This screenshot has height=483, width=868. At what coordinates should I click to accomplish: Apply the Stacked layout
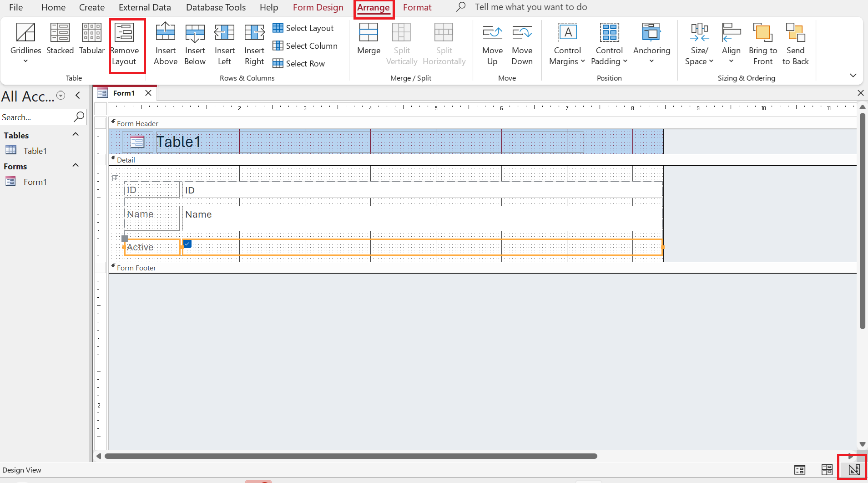click(x=60, y=39)
